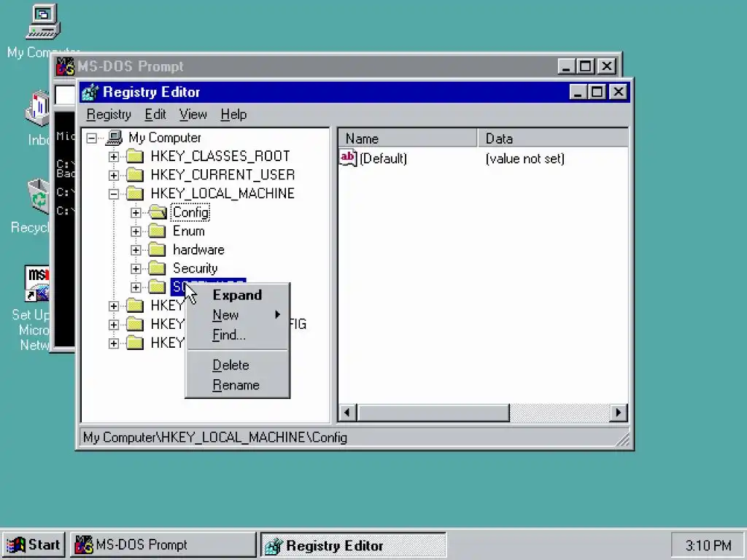Open the View menu
The image size is (747, 560).
193,114
